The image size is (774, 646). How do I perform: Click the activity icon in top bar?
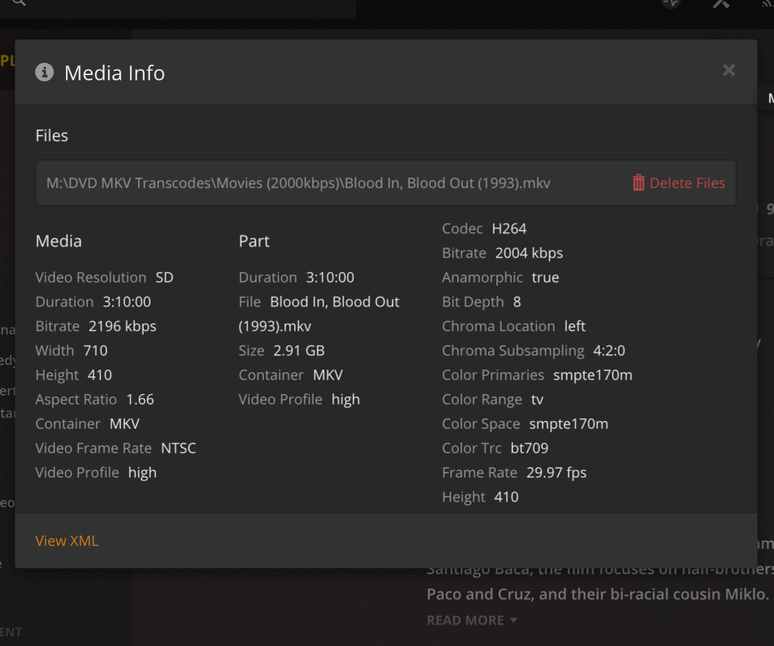671,3
